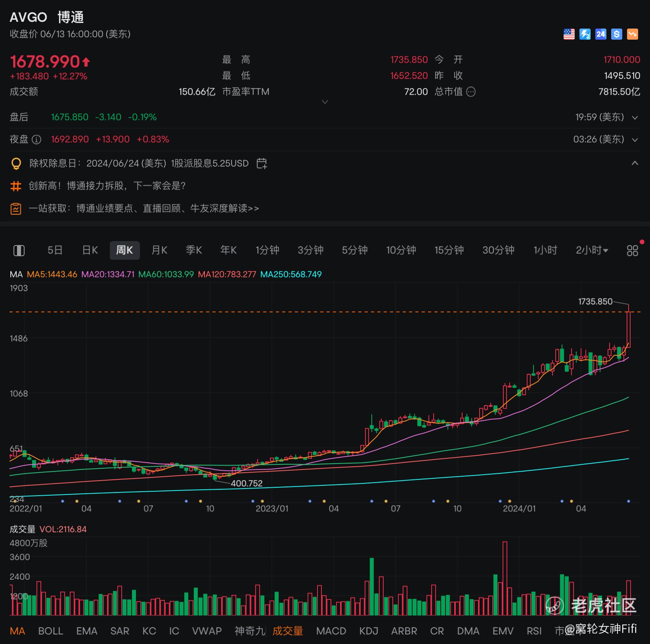650x644 pixels.
Task: Select the 1小时 interval
Action: (545, 250)
